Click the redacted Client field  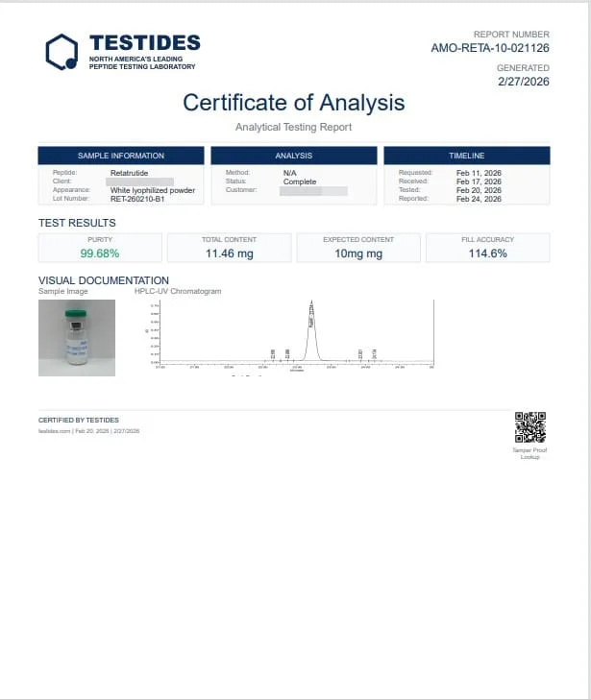coord(139,181)
